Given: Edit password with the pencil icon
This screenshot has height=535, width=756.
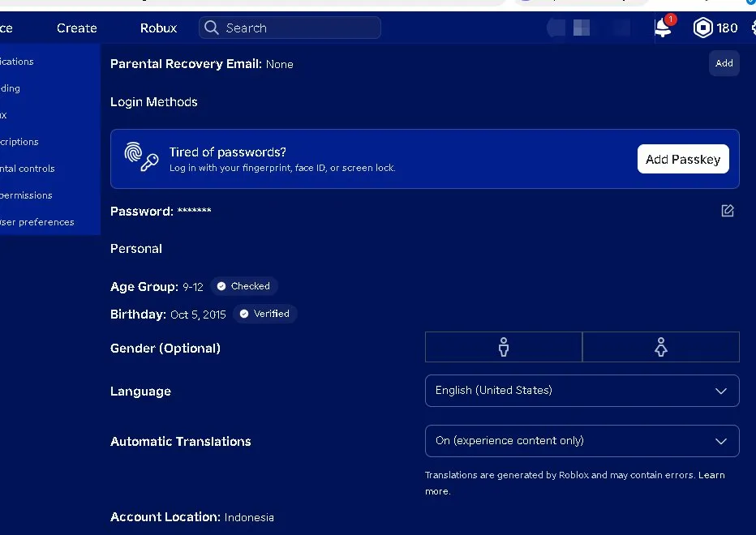Looking at the screenshot, I should click(x=727, y=211).
